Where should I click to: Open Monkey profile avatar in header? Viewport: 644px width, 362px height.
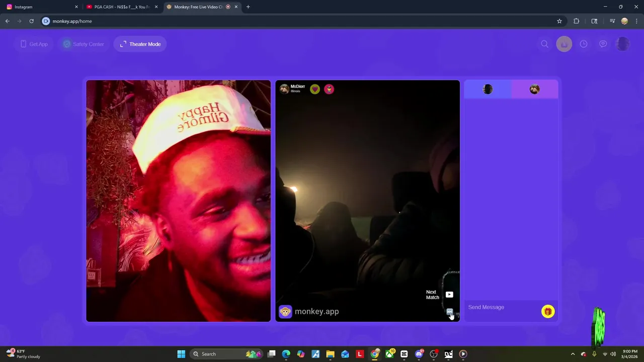pyautogui.click(x=623, y=44)
